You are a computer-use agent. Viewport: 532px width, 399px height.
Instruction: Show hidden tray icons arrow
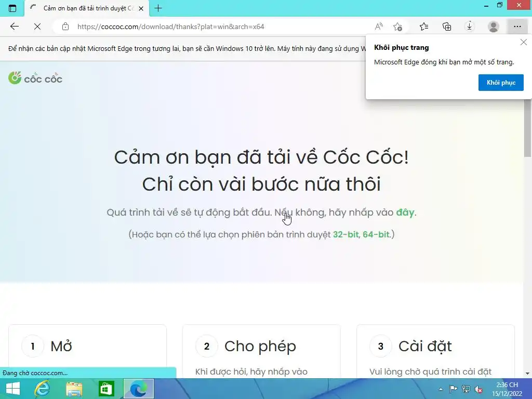coord(441,389)
